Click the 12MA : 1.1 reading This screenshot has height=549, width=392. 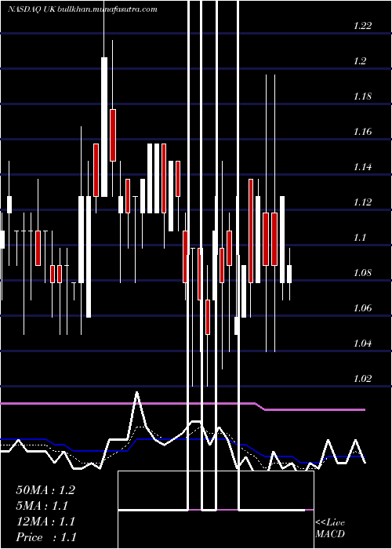coord(45,522)
